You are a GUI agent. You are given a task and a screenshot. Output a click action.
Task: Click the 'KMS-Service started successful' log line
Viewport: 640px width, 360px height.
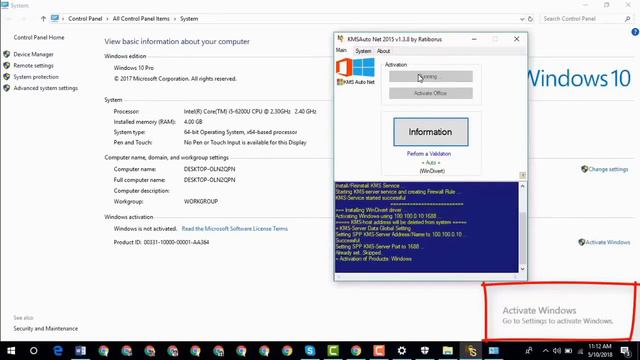click(371, 198)
